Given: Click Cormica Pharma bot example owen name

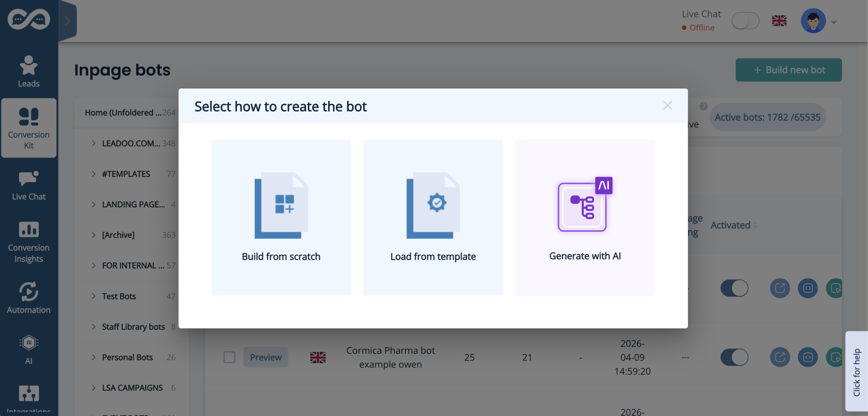Looking at the screenshot, I should (x=390, y=357).
